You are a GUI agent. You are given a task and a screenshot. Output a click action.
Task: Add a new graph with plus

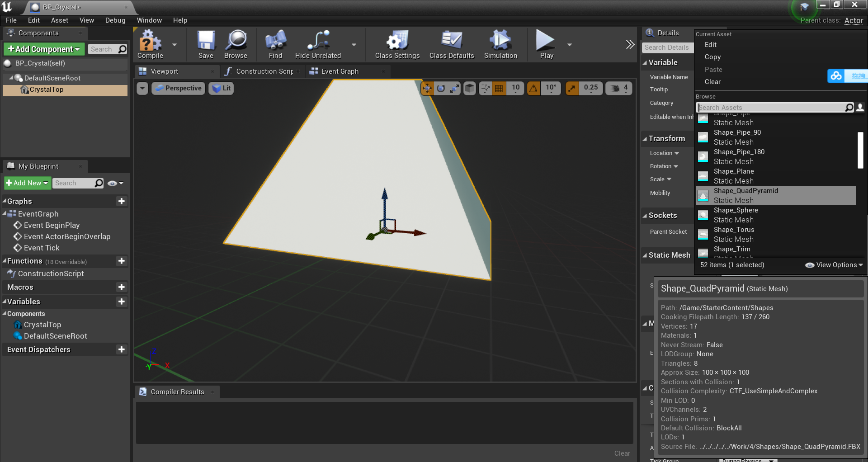coord(121,201)
